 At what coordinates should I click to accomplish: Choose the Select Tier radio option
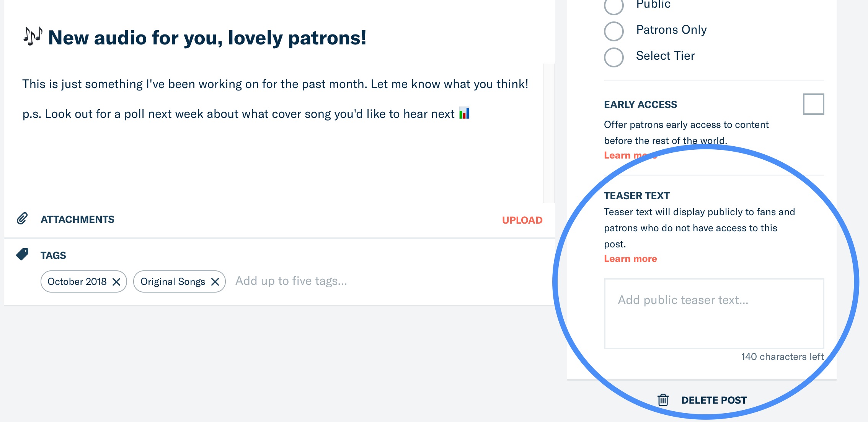pos(614,57)
